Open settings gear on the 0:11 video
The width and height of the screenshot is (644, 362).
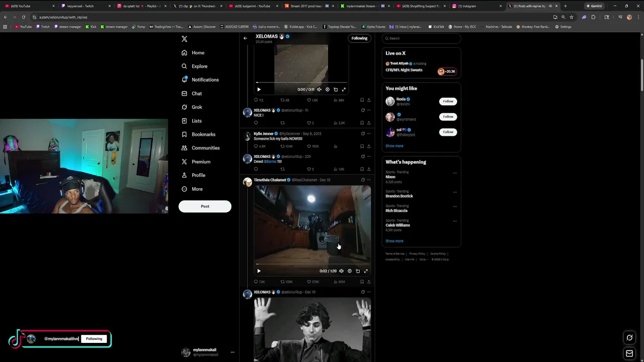[328, 89]
